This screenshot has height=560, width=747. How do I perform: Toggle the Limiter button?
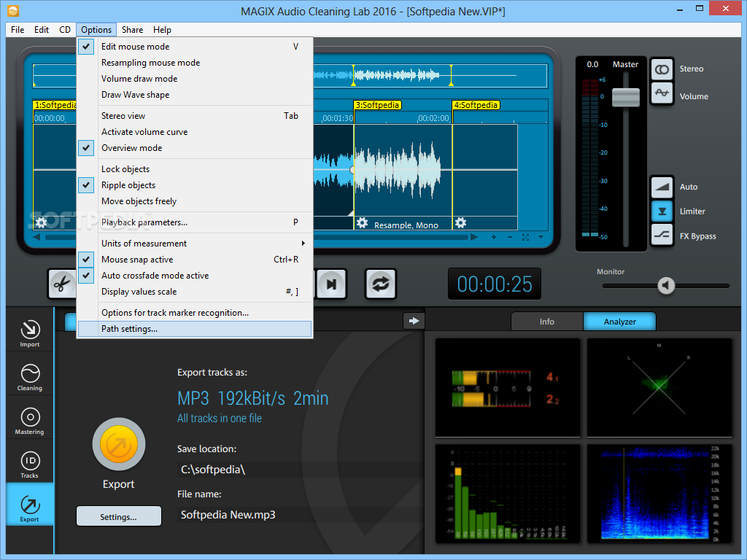pos(662,211)
